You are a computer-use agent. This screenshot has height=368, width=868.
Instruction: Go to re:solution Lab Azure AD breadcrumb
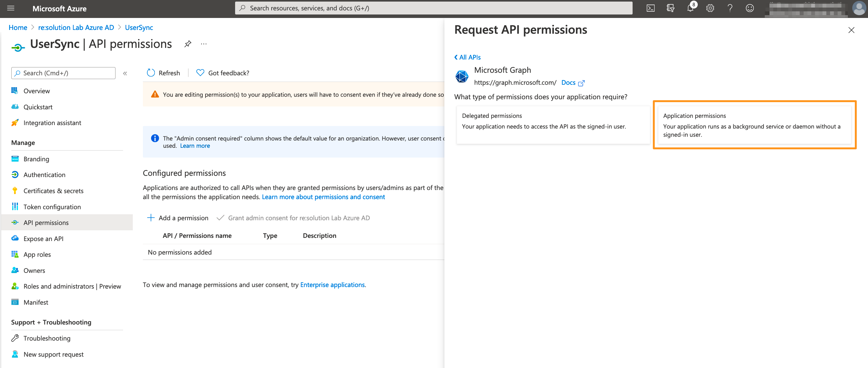(x=76, y=27)
